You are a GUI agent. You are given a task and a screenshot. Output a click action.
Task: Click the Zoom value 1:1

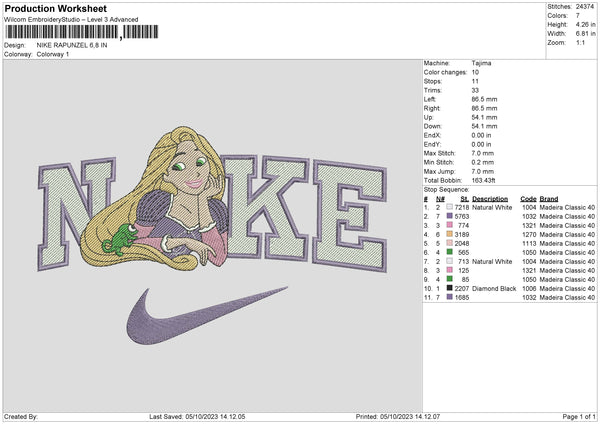580,42
